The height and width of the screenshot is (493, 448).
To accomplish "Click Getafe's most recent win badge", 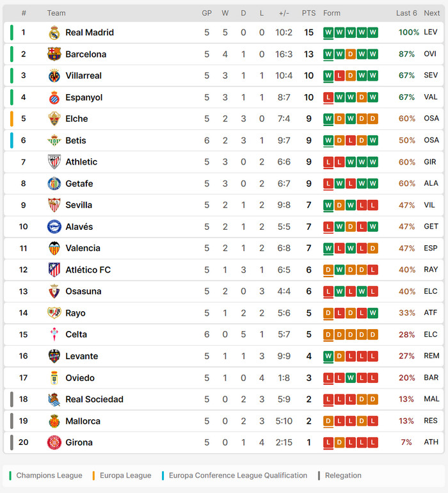I will pyautogui.click(x=373, y=184).
